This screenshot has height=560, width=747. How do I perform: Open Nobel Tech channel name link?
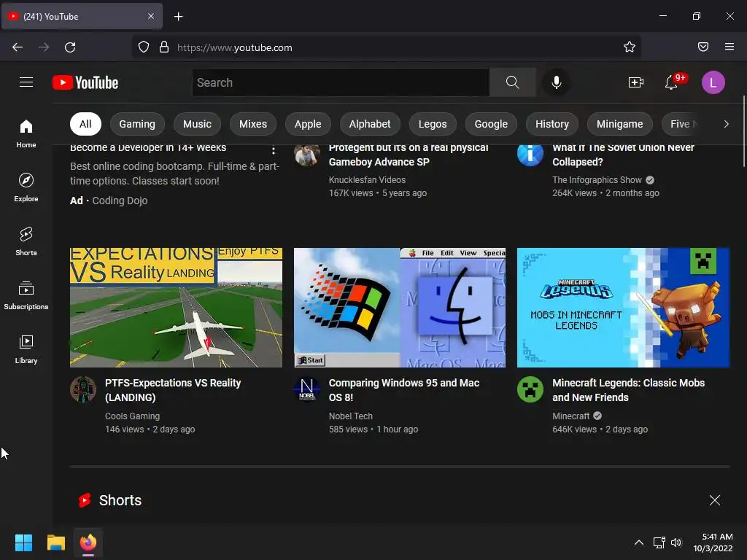pyautogui.click(x=351, y=416)
